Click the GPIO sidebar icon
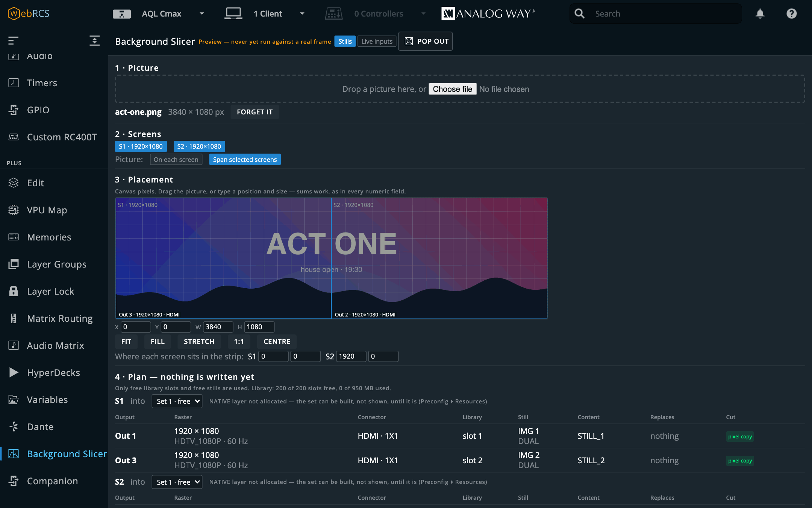 [14, 110]
